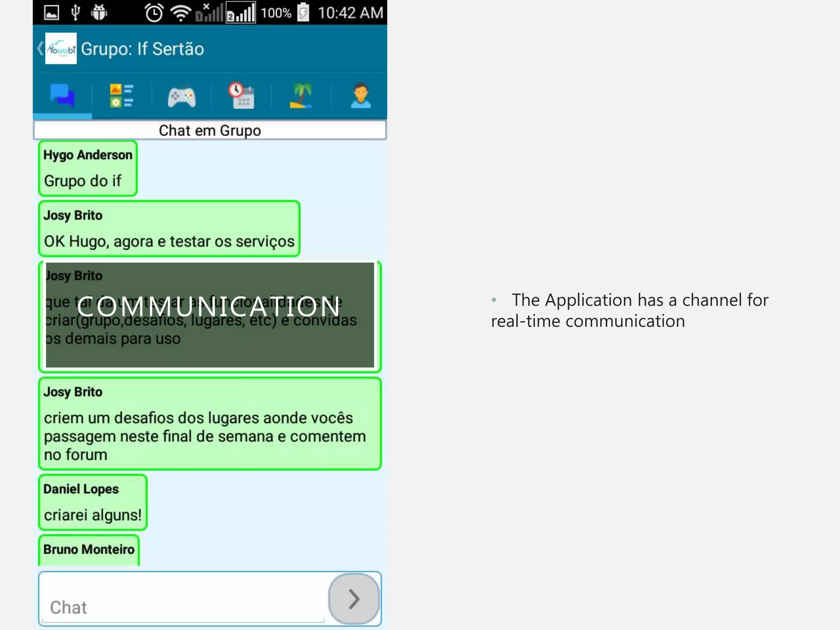The image size is (840, 630).
Task: Tap the Wi-Fi status bar icon
Action: coord(181,12)
